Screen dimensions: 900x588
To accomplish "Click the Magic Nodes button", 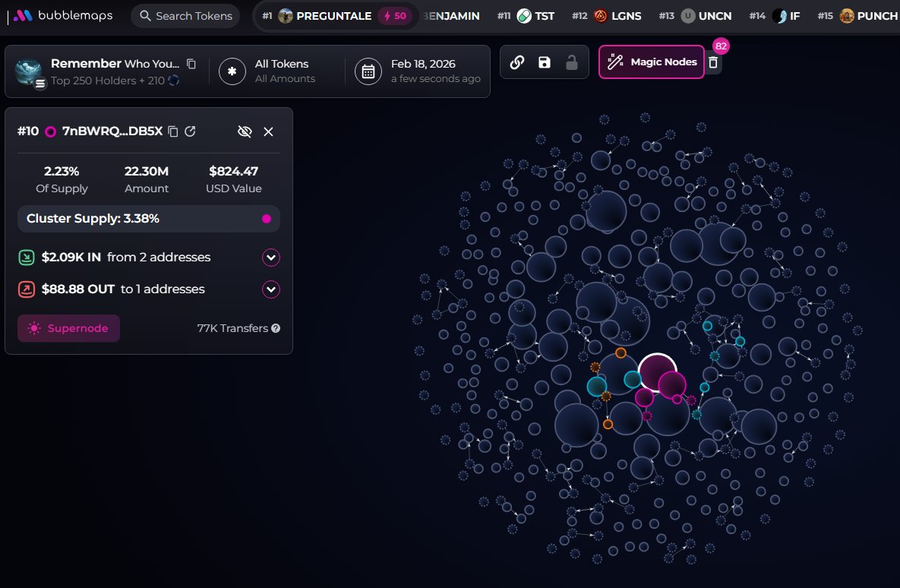I will [x=652, y=62].
